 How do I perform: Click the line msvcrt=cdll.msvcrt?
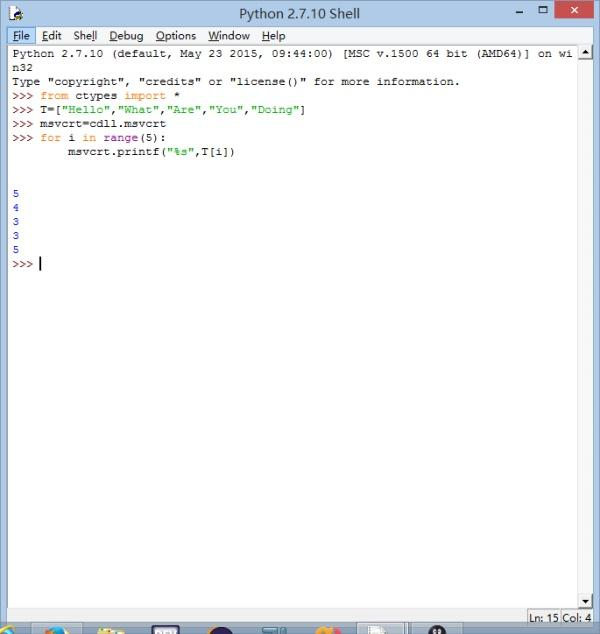103,124
